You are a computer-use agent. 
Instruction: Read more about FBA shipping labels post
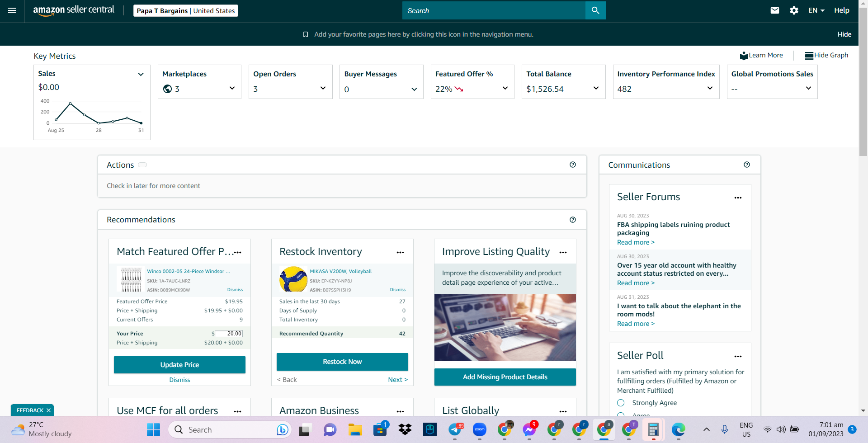coord(636,242)
